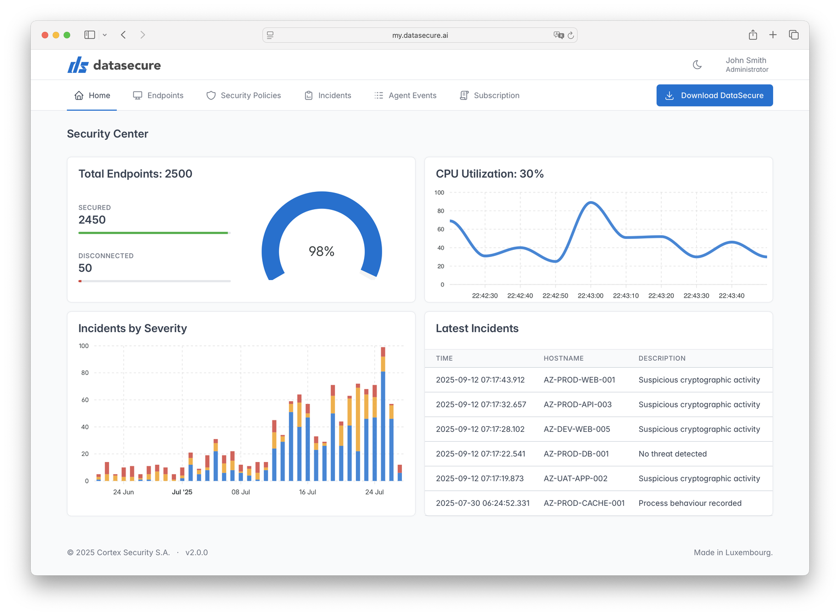Screen dimensions: 840x616
Task: Open John Smith user profile
Action: pos(747,65)
